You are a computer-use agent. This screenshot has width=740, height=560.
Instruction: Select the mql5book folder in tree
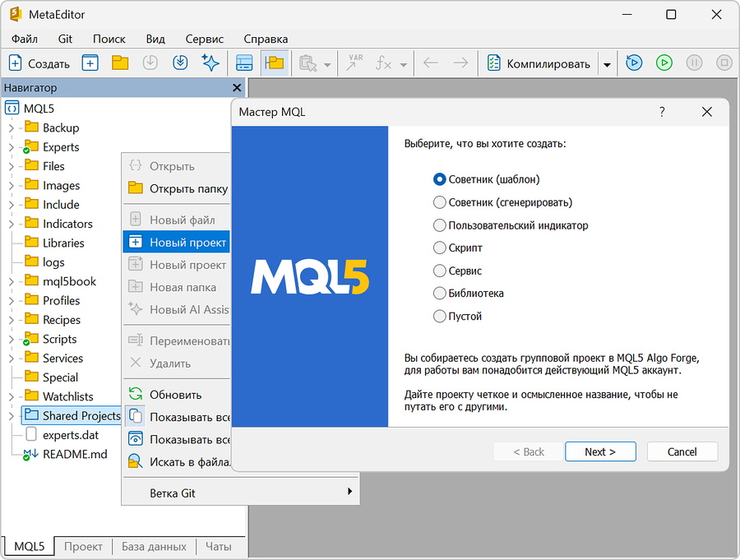(x=60, y=281)
